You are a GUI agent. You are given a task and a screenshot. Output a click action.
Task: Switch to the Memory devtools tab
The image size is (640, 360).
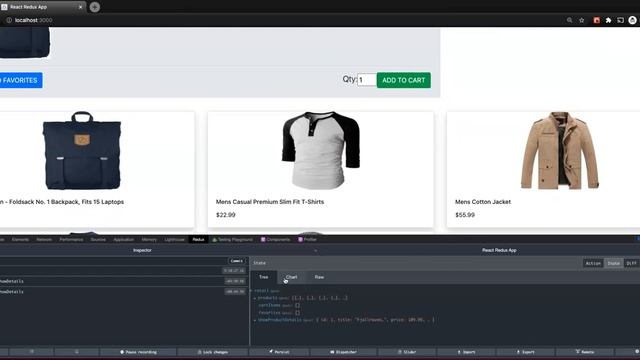(149, 240)
